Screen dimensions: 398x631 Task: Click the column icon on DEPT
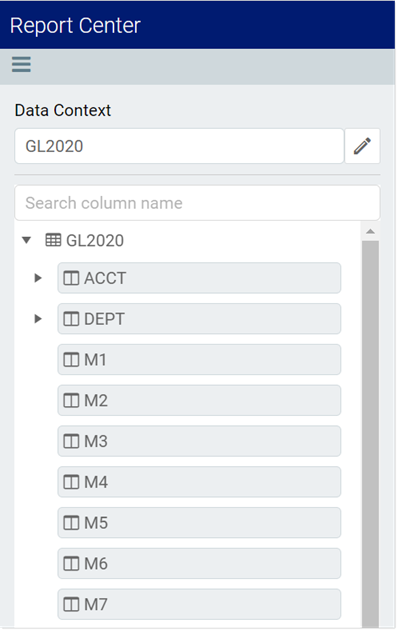coord(71,319)
